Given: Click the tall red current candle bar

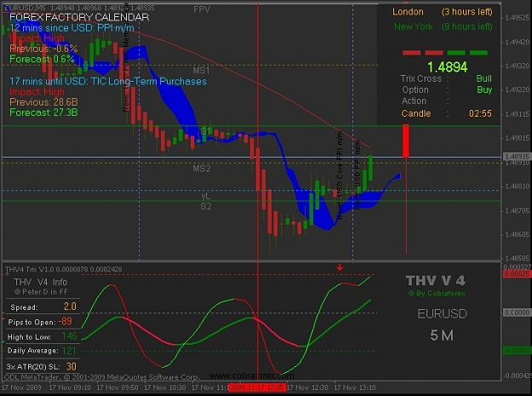Looking at the screenshot, I should point(406,141).
